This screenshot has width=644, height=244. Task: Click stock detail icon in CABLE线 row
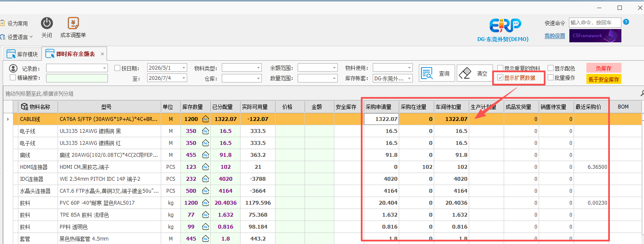205,119
